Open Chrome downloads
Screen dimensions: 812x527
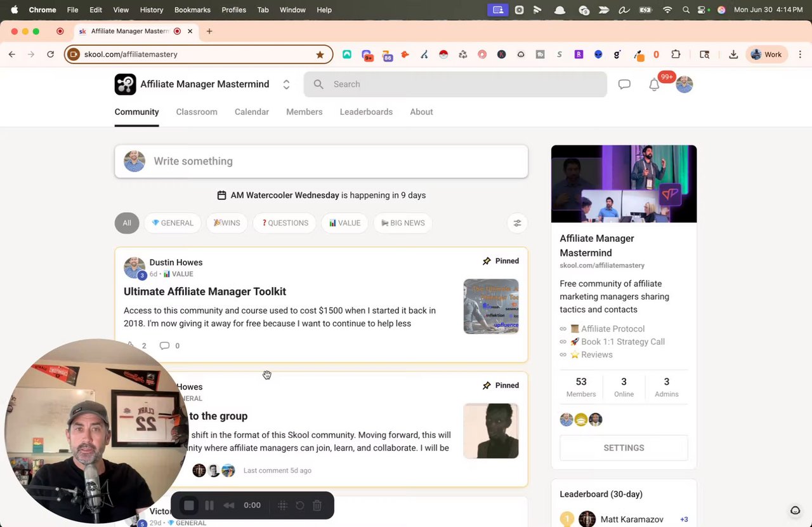click(x=733, y=55)
